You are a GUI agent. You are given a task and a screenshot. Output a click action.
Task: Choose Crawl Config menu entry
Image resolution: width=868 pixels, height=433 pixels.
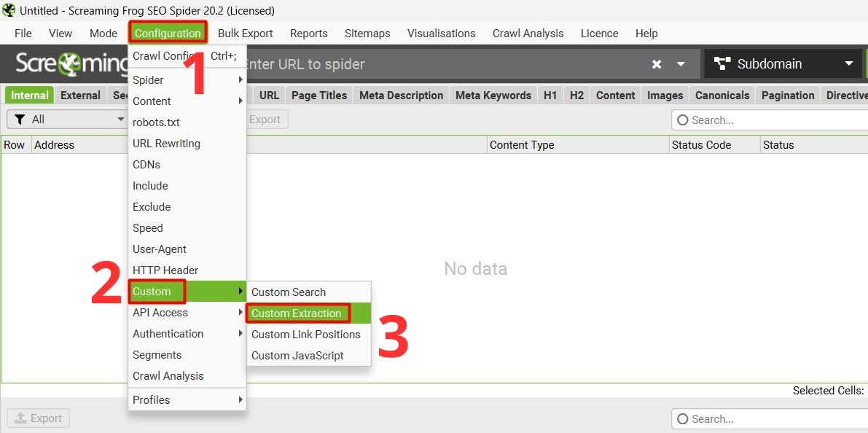(x=187, y=56)
